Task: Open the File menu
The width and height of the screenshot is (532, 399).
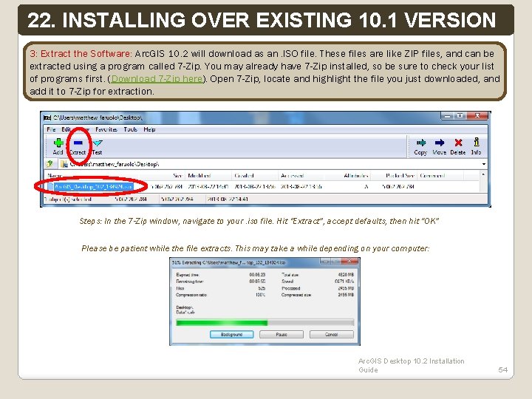Action: [51, 129]
